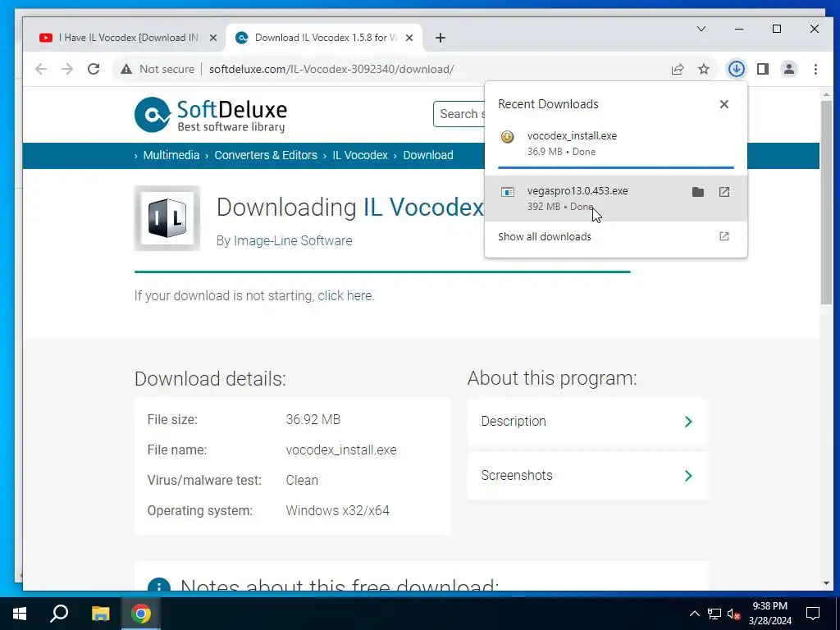
Task: Click the scrollbar up arrow
Action: pyautogui.click(x=826, y=95)
